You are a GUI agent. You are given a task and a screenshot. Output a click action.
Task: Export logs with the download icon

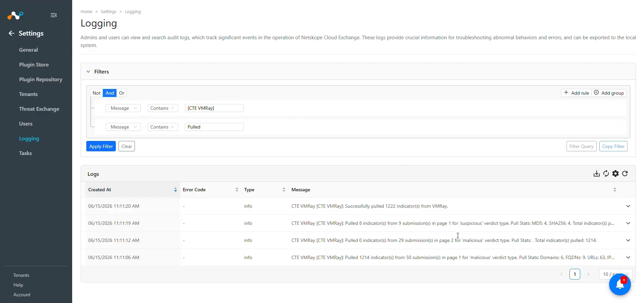coord(596,173)
